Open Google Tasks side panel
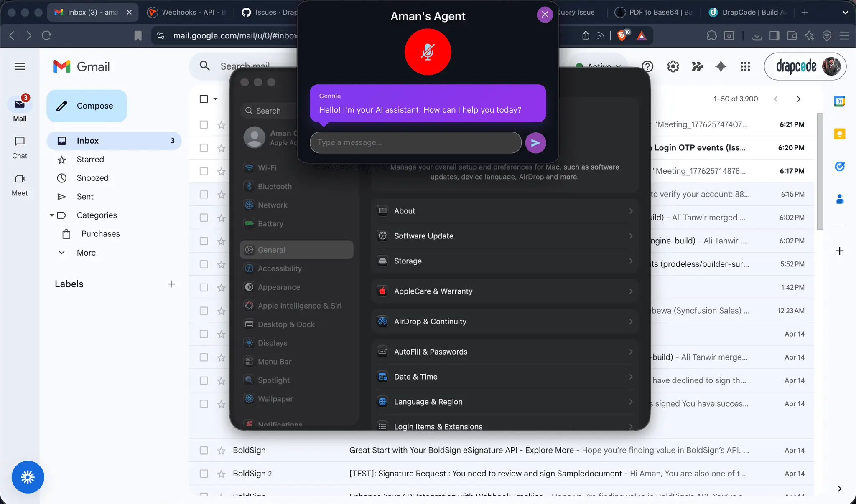This screenshot has width=856, height=504. (x=839, y=167)
